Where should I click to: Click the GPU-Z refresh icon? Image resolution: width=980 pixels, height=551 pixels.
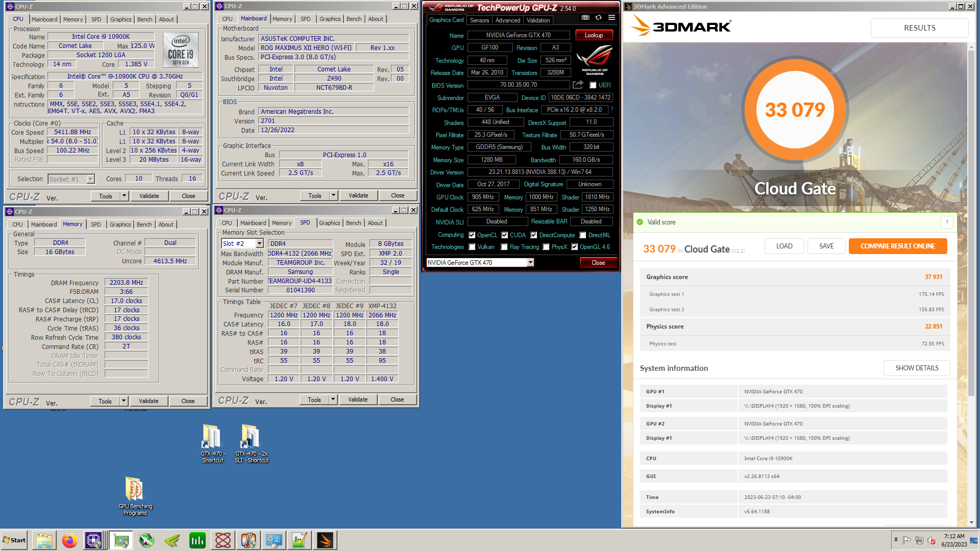click(x=598, y=18)
